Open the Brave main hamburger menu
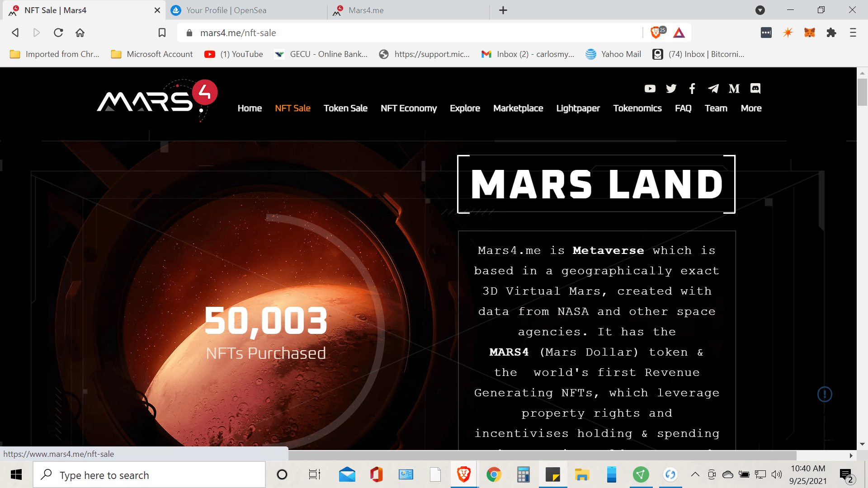The image size is (868, 488). click(853, 33)
